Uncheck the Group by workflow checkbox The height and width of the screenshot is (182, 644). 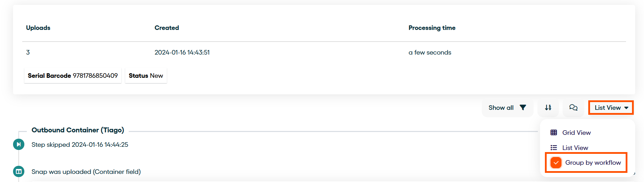pos(556,163)
